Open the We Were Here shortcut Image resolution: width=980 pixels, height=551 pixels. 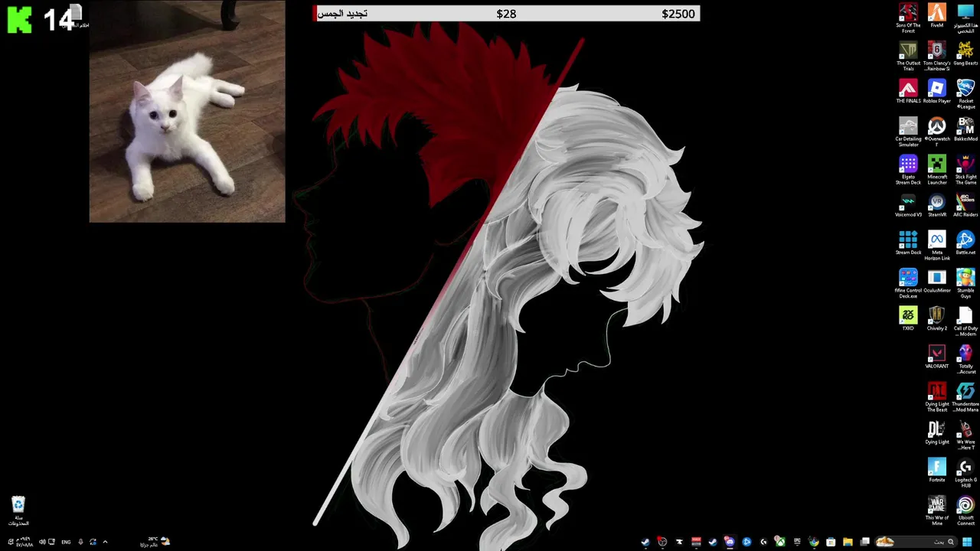click(965, 435)
